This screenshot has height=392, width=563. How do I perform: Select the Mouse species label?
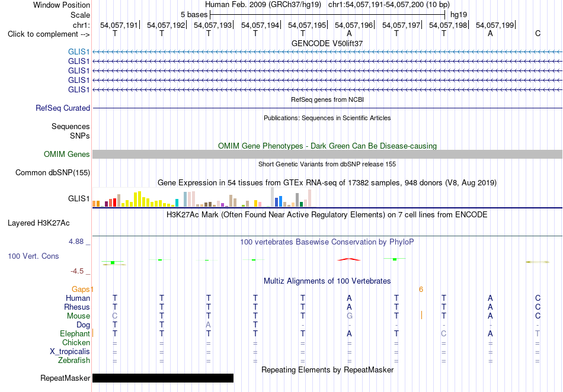tap(78, 316)
